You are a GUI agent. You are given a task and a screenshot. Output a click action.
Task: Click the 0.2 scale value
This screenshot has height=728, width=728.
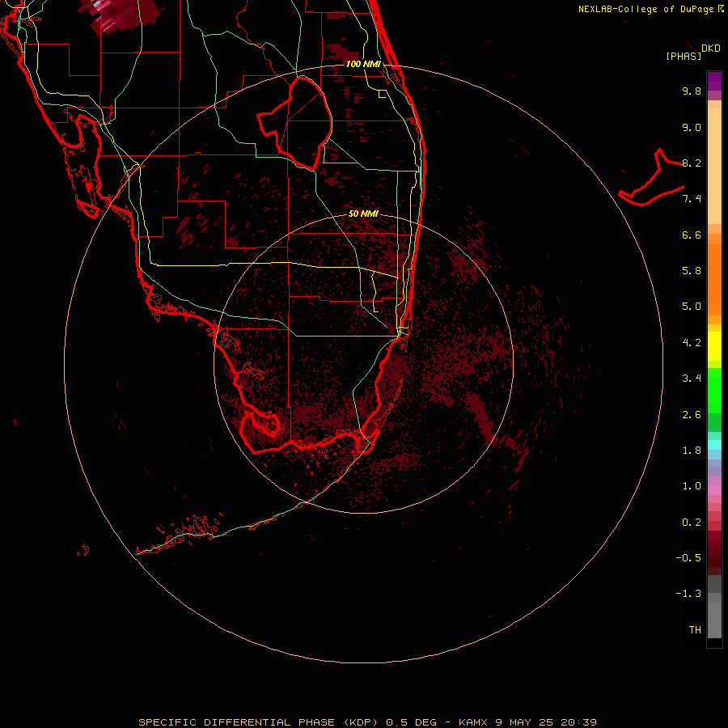click(692, 523)
